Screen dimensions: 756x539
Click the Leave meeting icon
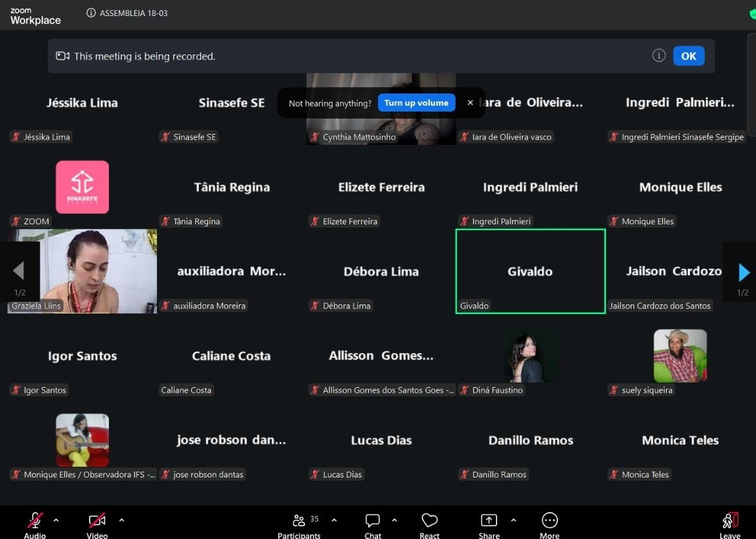pos(730,521)
